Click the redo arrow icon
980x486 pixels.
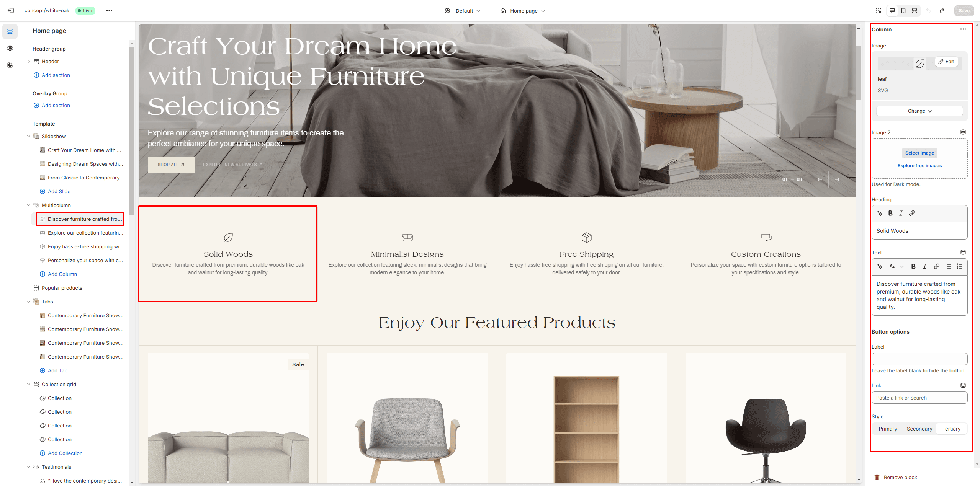pos(942,11)
